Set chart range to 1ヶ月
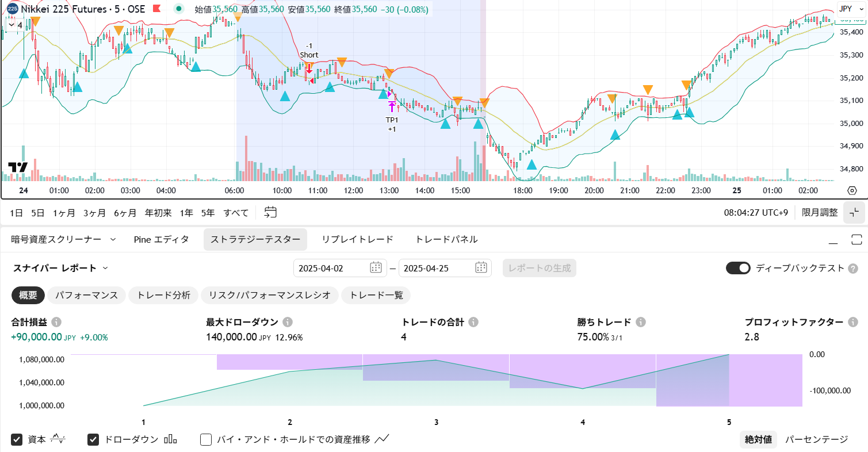Viewport: 868px width, 452px height. tap(64, 213)
